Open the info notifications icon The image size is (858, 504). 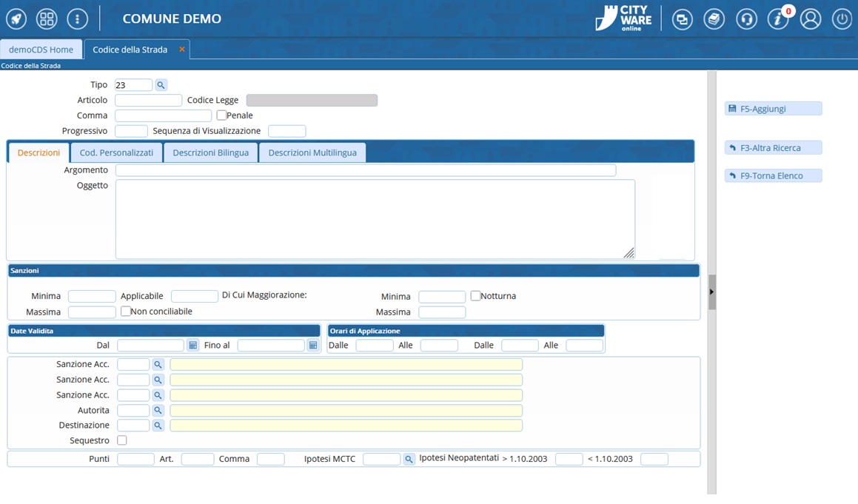777,19
